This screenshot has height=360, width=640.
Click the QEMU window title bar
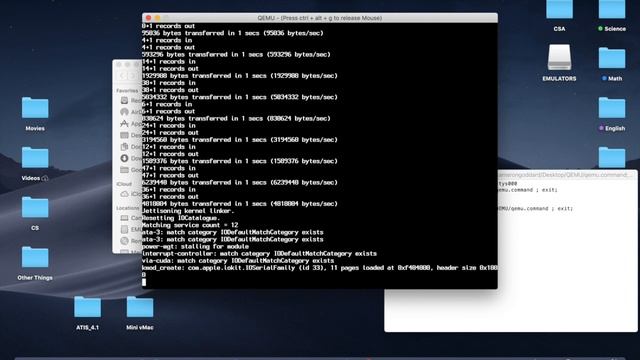(x=320, y=18)
